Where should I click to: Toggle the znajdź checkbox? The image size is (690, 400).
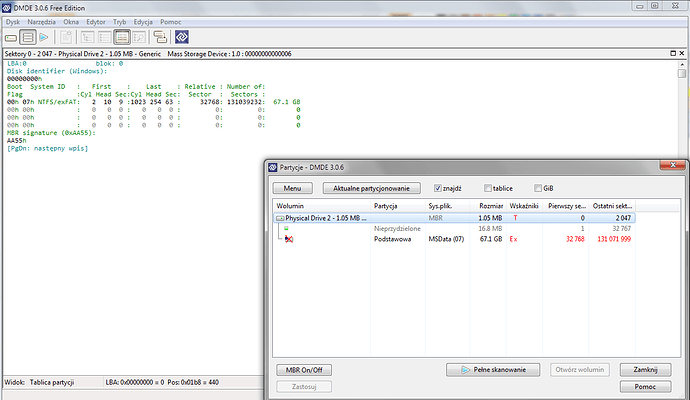437,188
